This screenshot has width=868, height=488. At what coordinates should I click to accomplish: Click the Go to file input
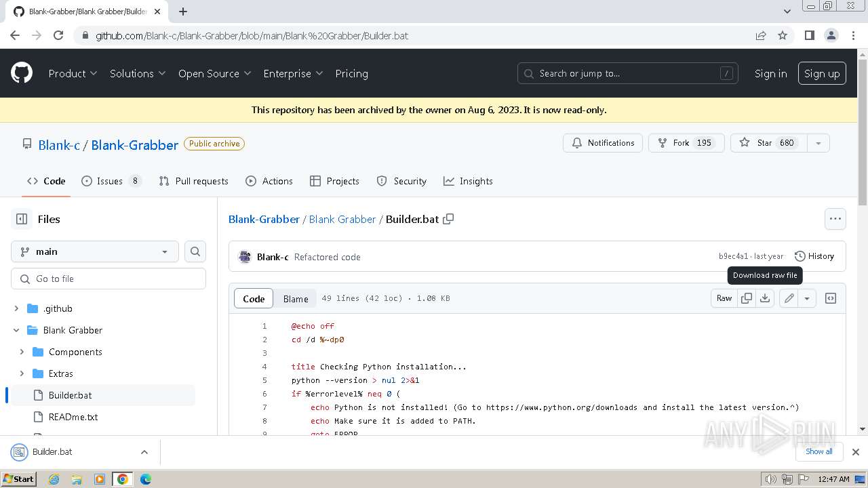[x=108, y=279]
